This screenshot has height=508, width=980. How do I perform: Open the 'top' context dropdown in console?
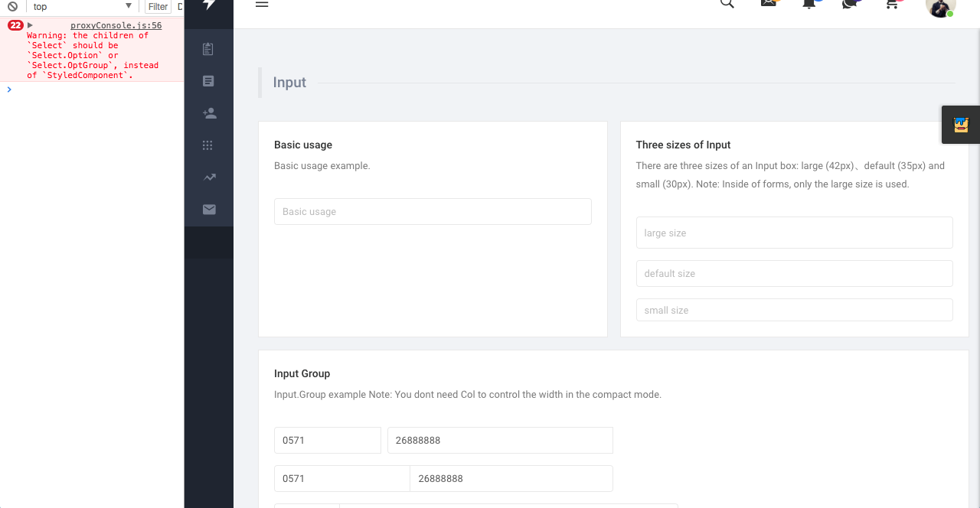point(82,6)
